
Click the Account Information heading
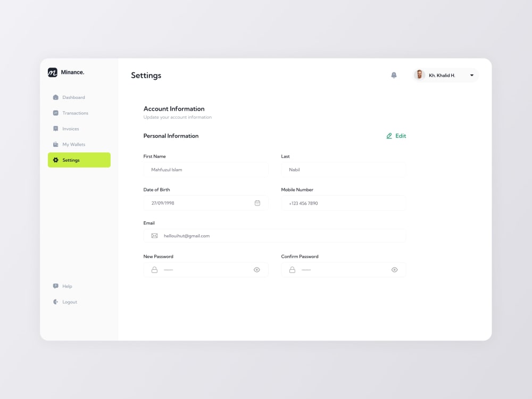pyautogui.click(x=174, y=109)
